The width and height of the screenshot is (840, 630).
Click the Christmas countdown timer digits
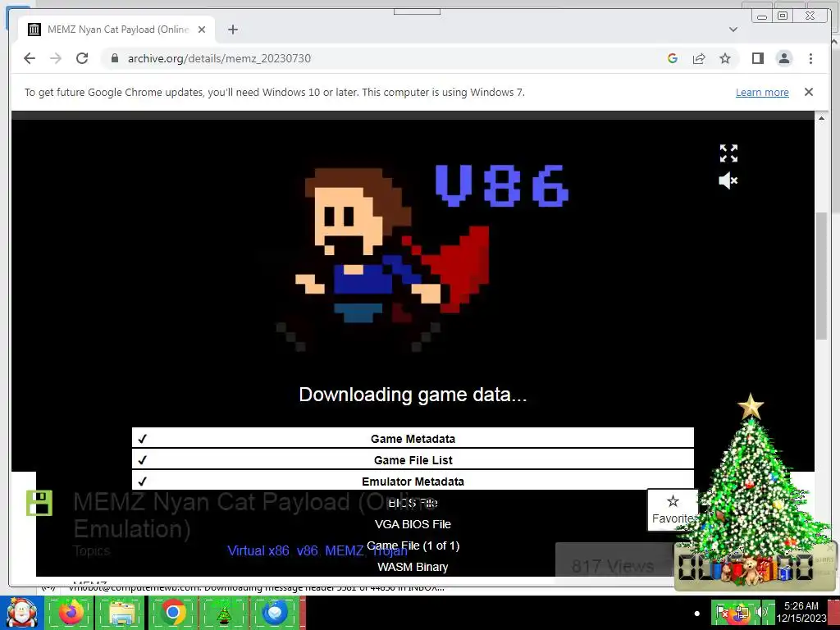click(x=746, y=567)
